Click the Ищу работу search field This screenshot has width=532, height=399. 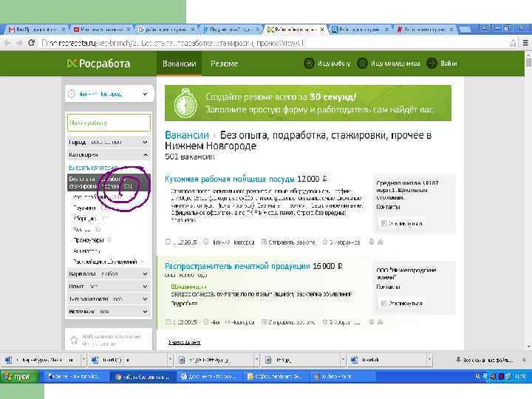109,123
